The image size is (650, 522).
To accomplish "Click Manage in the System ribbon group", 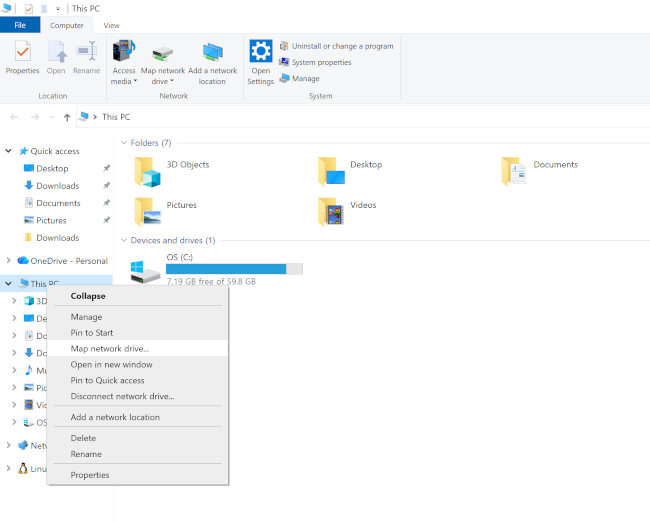I will [299, 78].
